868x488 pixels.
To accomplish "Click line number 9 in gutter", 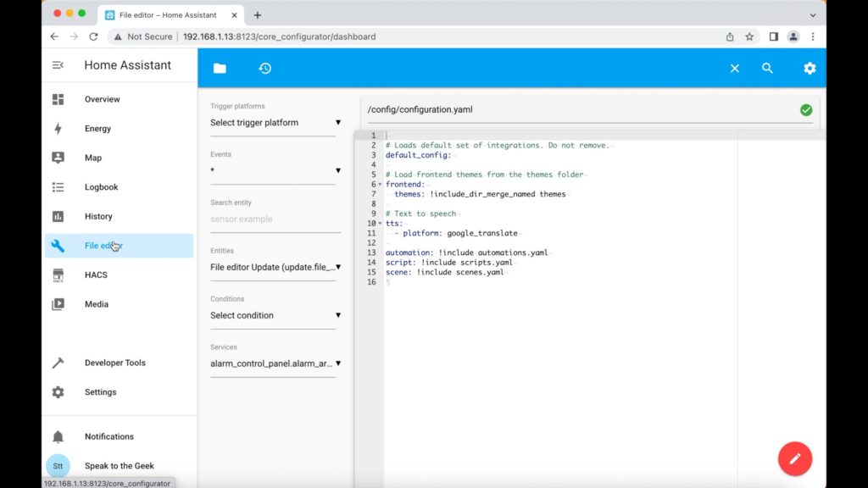I will (x=374, y=213).
